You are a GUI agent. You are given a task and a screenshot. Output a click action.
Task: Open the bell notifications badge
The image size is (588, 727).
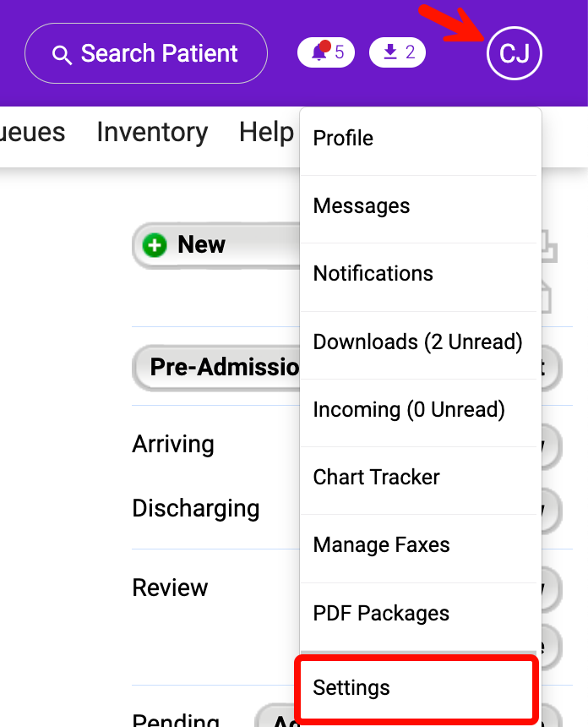(x=326, y=52)
